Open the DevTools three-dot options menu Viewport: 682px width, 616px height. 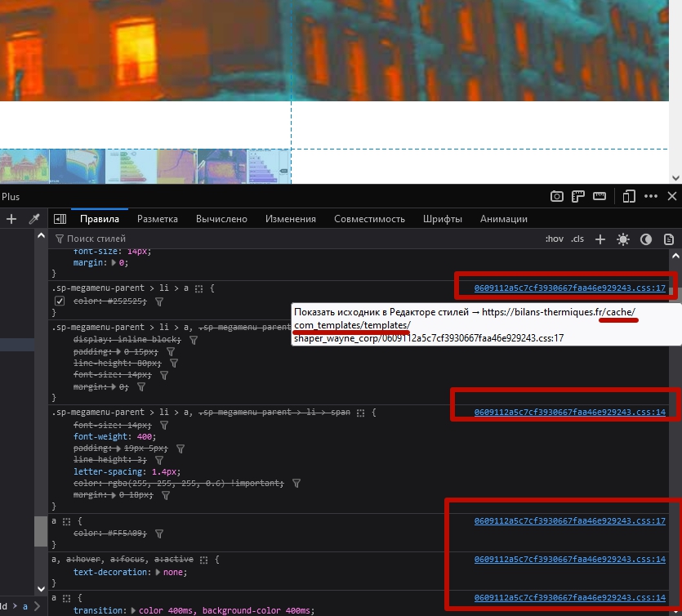coord(651,196)
